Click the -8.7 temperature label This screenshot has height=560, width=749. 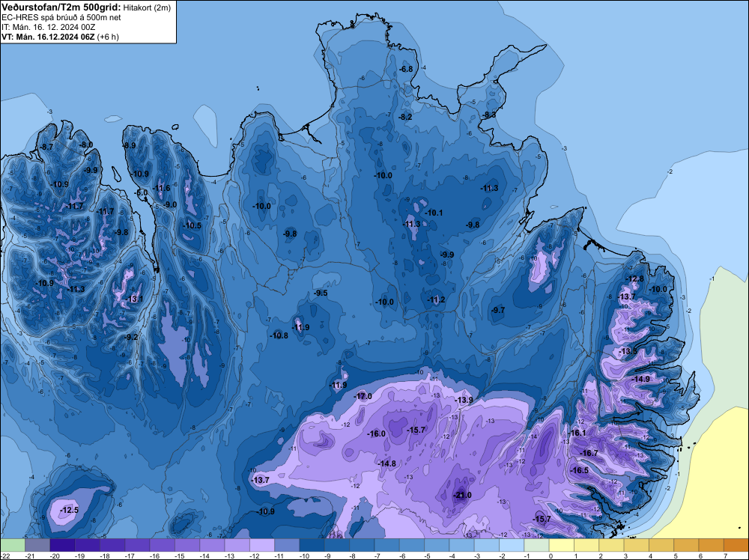(x=46, y=147)
